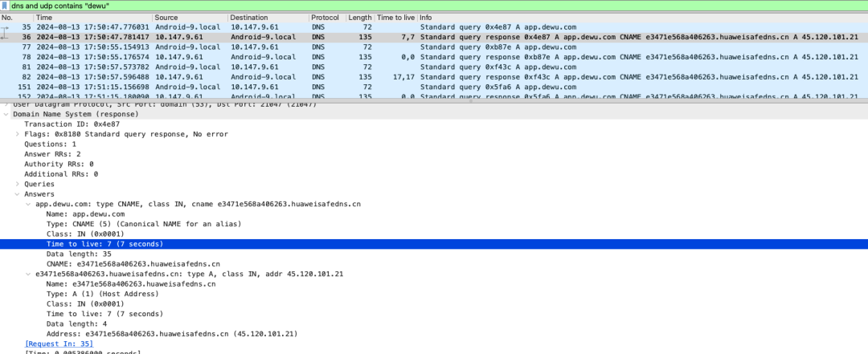Open the Request In: 35 link
868x354 pixels.
tap(59, 344)
